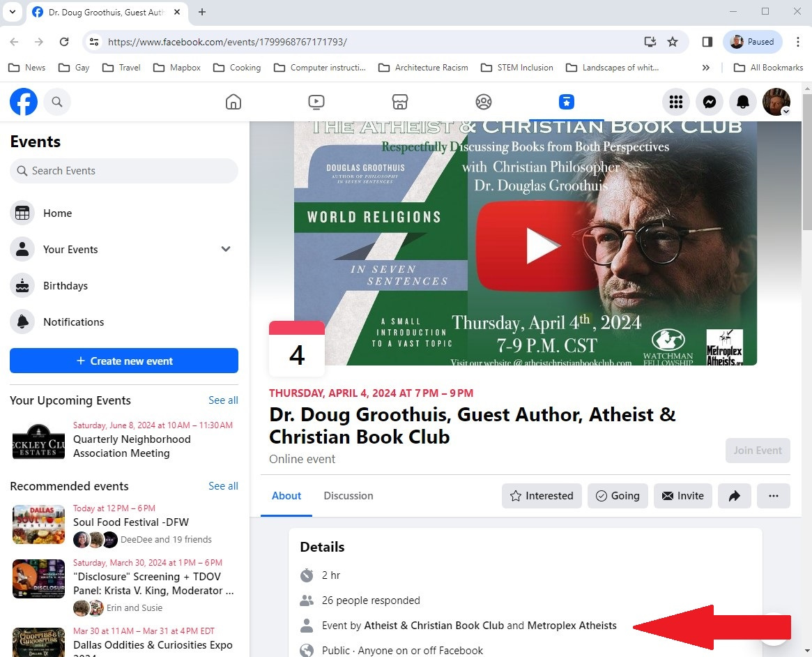Open the STEM Inclusion bookmarks folder
812x657 pixels.
pos(516,68)
